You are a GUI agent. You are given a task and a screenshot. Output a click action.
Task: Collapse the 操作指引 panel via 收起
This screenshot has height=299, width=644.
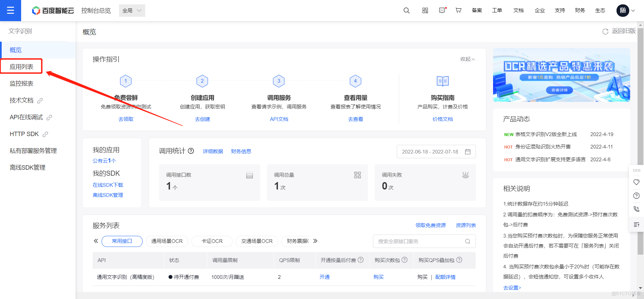click(468, 59)
